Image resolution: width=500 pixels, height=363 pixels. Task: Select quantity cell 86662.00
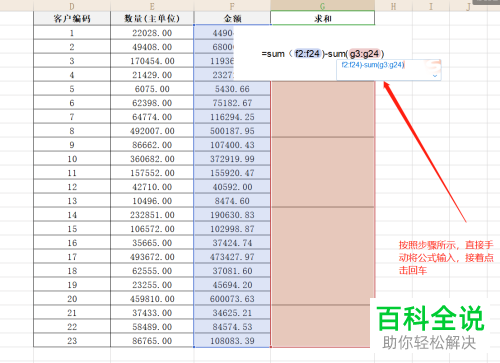coord(152,145)
